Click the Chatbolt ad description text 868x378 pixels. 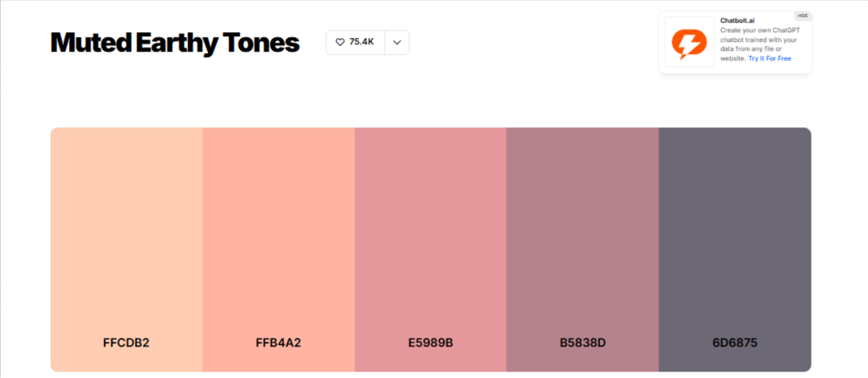pyautogui.click(x=758, y=39)
